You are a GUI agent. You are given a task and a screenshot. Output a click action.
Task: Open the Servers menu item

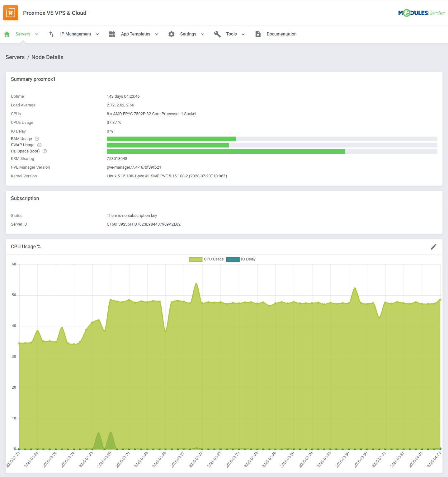23,34
